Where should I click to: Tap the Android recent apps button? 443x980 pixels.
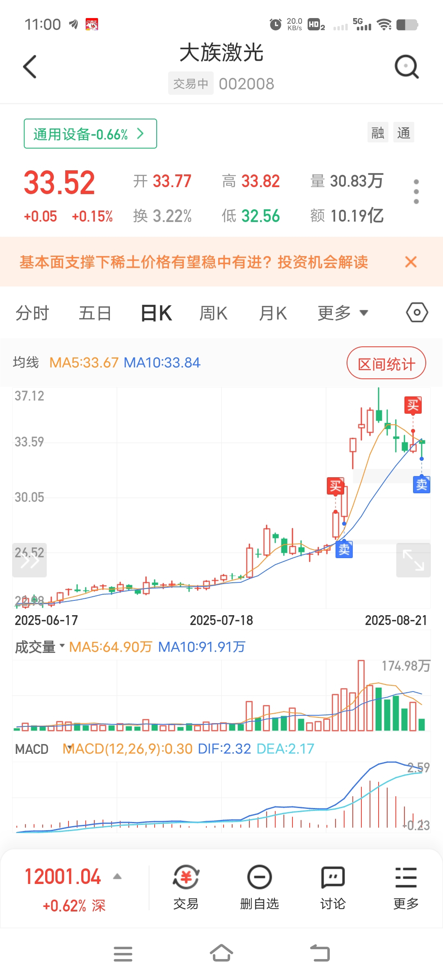click(x=123, y=954)
